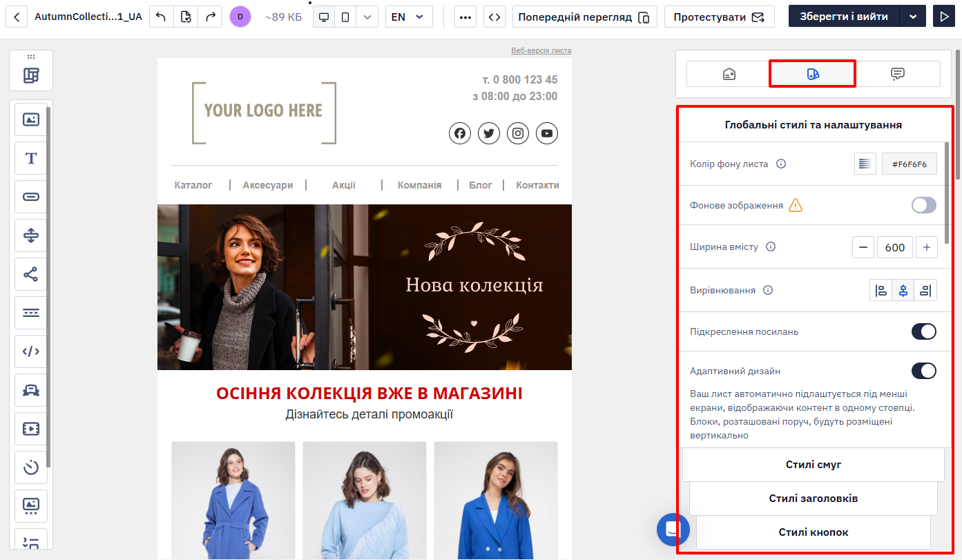Enable the Фонове зображення toggle
962x560 pixels.
point(924,205)
